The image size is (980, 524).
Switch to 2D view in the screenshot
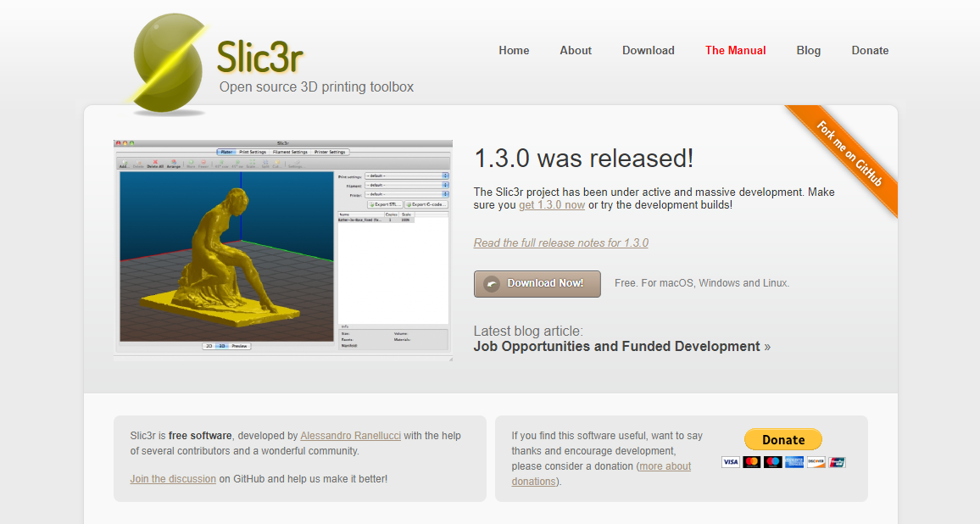(209, 346)
